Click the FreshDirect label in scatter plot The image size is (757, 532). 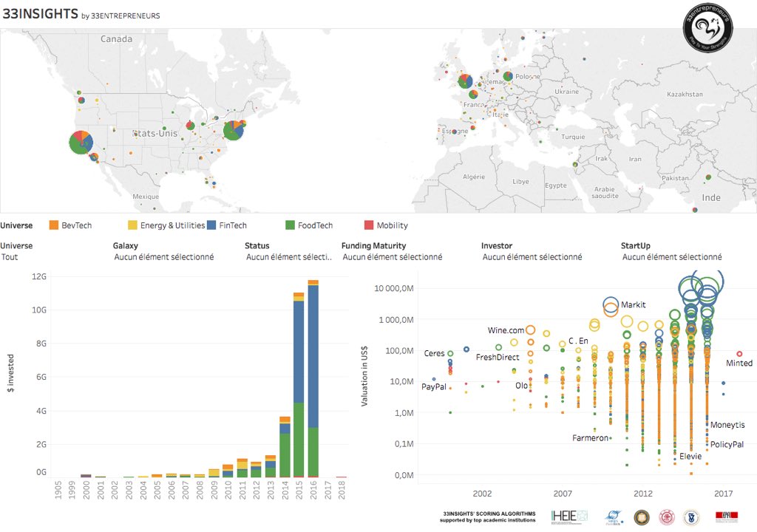(498, 357)
